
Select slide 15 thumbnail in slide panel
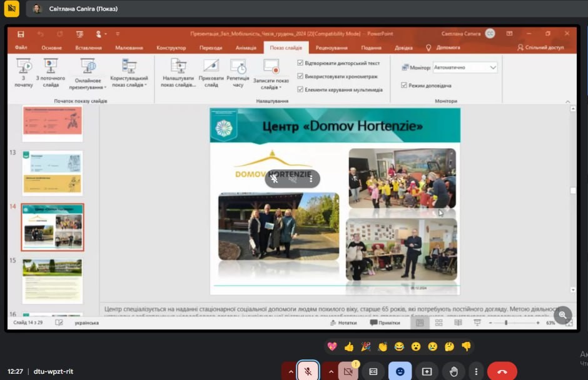point(53,281)
